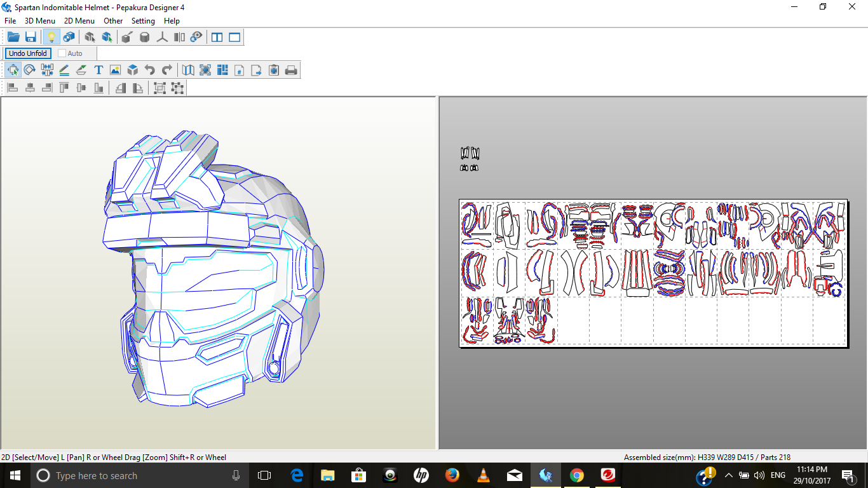Align selected parts to the top
Image resolution: width=868 pixels, height=488 pixels.
tap(64, 88)
